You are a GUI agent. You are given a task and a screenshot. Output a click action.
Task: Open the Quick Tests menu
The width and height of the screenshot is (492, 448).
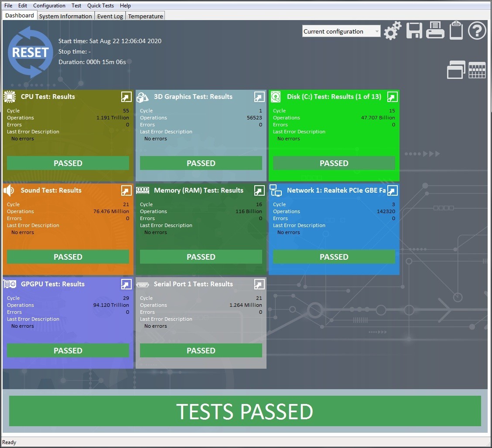(x=100, y=6)
